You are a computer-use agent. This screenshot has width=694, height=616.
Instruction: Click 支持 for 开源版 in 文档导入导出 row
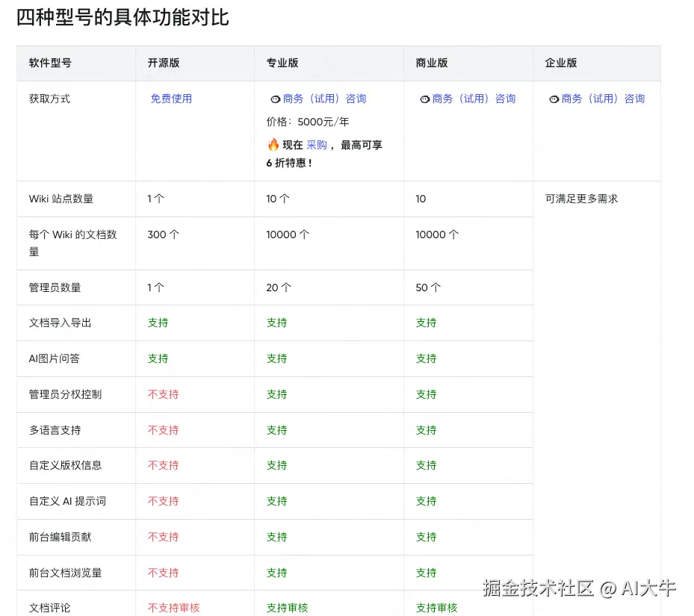pos(158,323)
